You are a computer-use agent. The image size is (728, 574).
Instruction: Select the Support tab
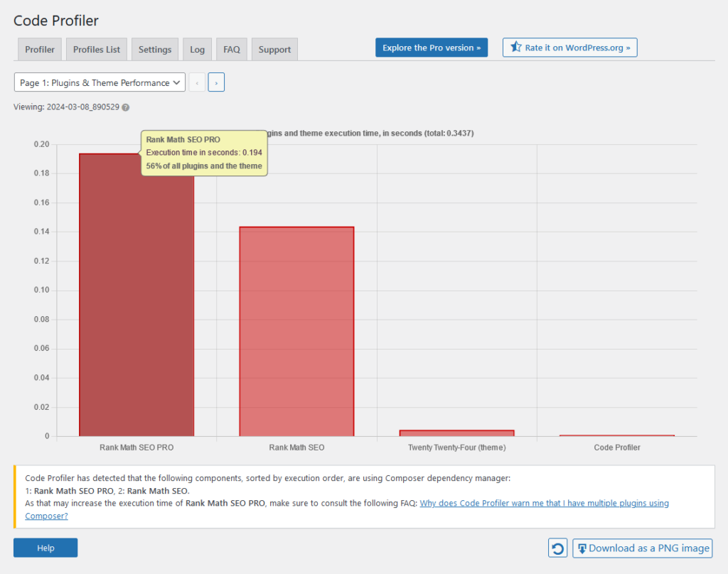pos(274,49)
